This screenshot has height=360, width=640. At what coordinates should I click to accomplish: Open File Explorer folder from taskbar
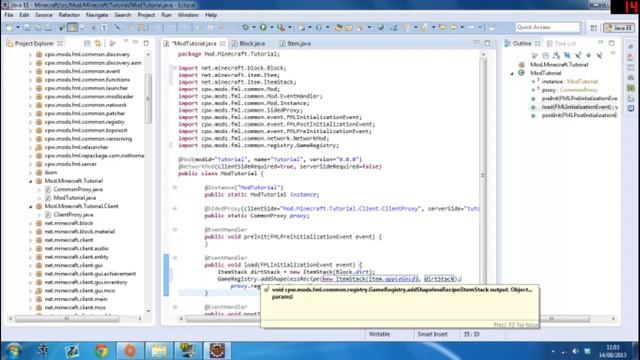[x=159, y=351]
